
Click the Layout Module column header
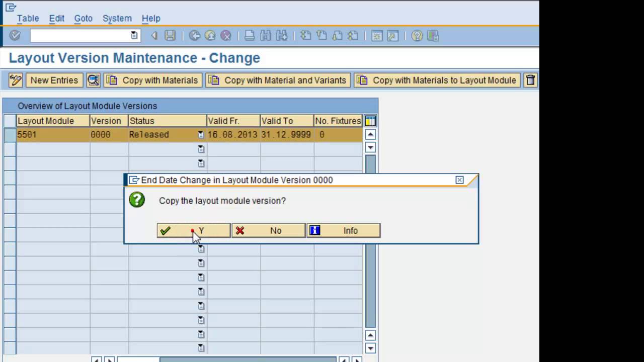click(x=53, y=121)
